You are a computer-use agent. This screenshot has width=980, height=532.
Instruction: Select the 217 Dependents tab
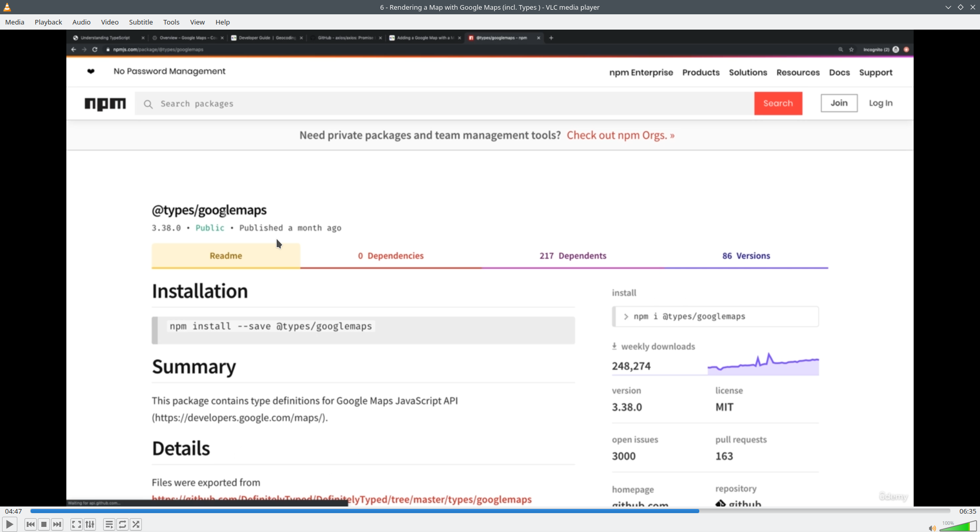pos(573,256)
